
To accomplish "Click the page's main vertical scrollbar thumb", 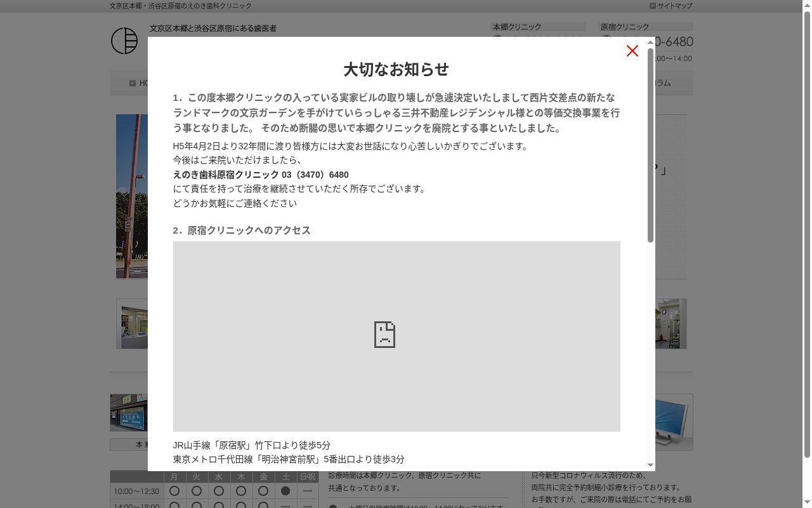I will [807, 235].
